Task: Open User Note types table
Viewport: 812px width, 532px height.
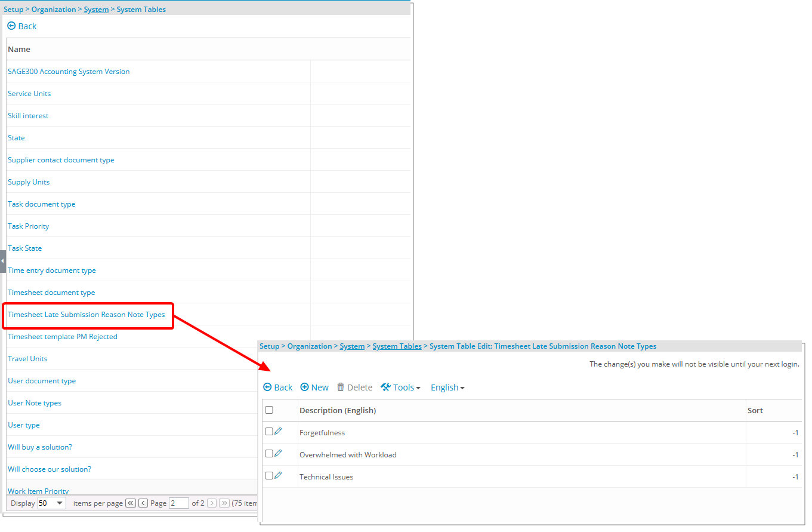Action: pyautogui.click(x=35, y=403)
